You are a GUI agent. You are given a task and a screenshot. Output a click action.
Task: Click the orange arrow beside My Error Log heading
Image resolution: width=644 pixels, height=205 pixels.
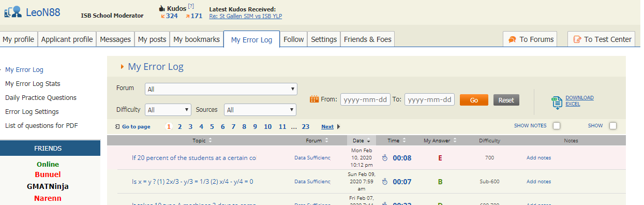(122, 67)
